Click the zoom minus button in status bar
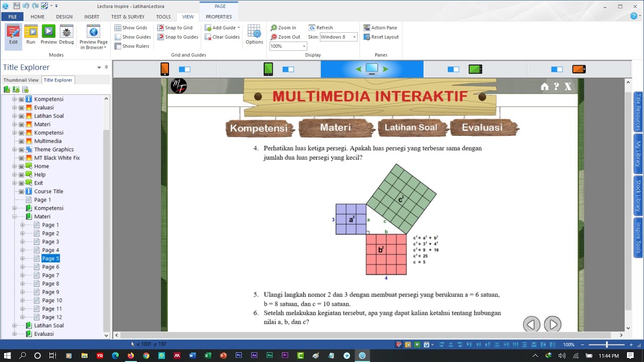Screen dimensions: 644x362 coord(583,344)
